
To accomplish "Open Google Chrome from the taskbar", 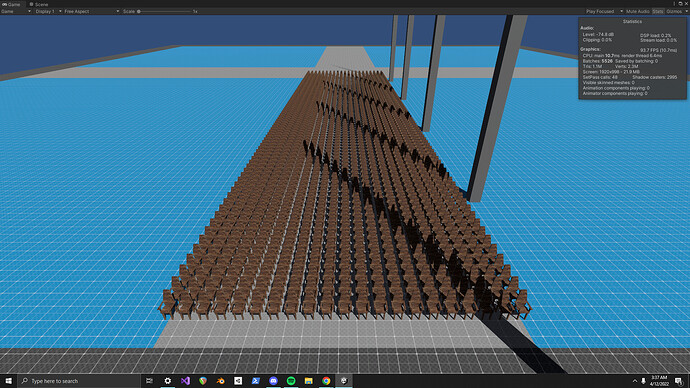I will point(326,381).
